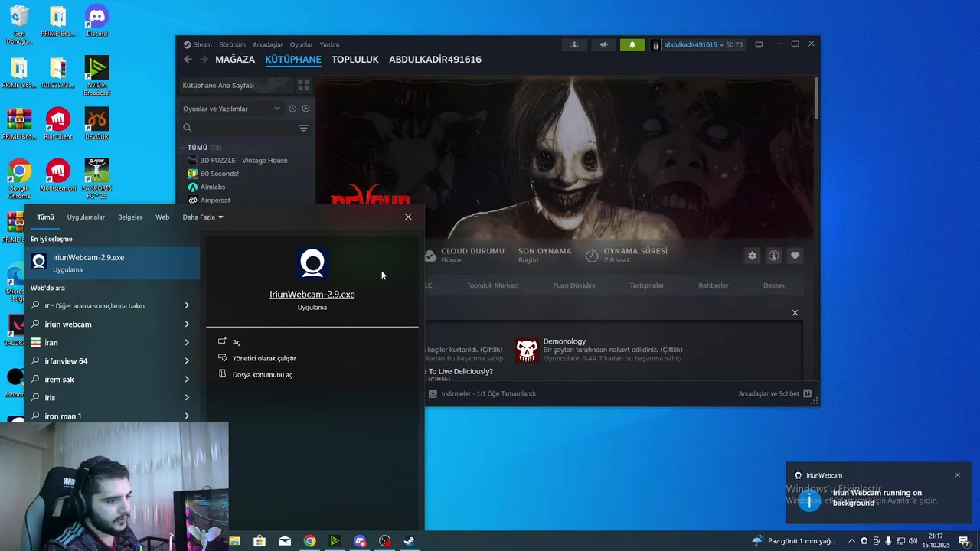Open Tartışmalar link for DEVOUR
980x551 pixels.
pos(647,285)
